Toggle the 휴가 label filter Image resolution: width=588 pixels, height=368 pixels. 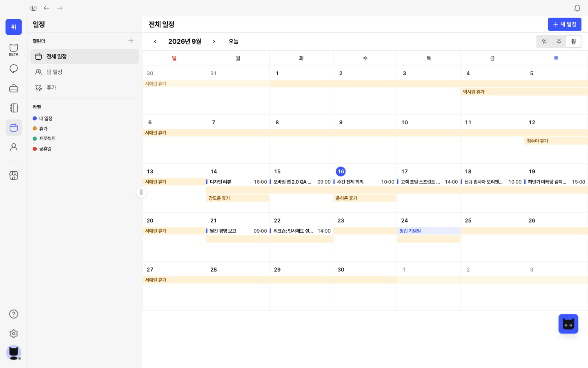tap(40, 128)
